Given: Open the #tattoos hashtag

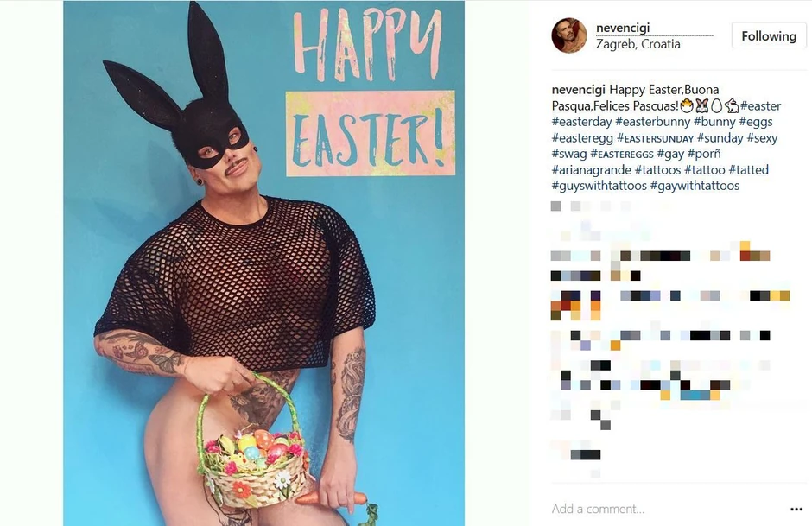Looking at the screenshot, I should click(657, 170).
